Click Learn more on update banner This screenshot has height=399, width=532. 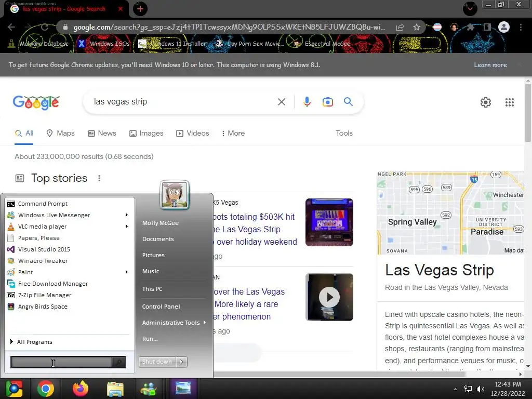[490, 65]
